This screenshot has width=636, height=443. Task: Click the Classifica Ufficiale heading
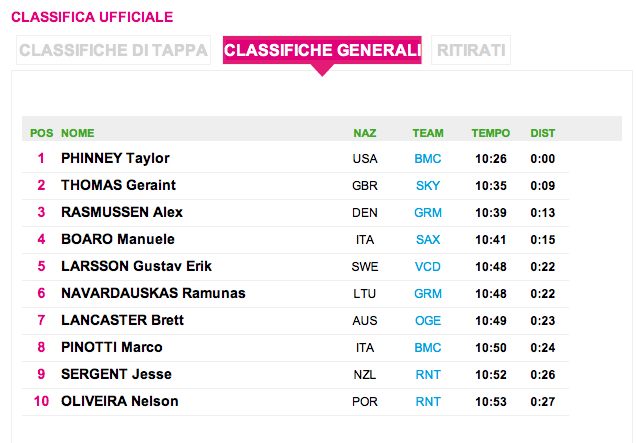point(91,17)
